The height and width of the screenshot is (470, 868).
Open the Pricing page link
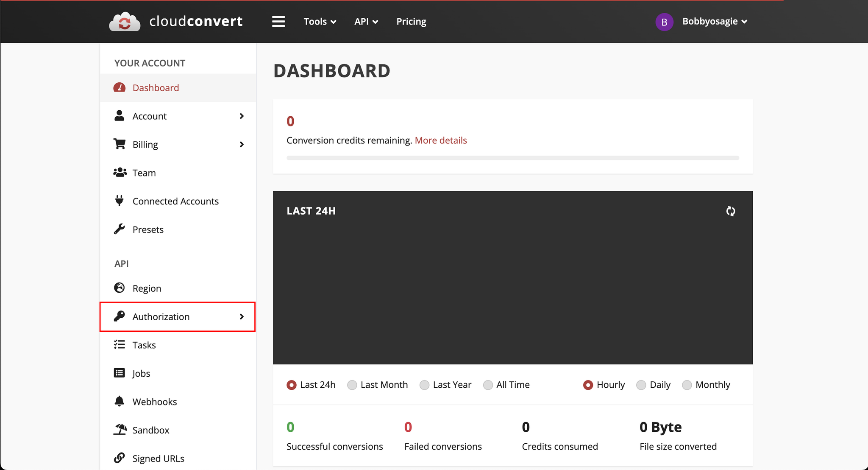(x=411, y=22)
